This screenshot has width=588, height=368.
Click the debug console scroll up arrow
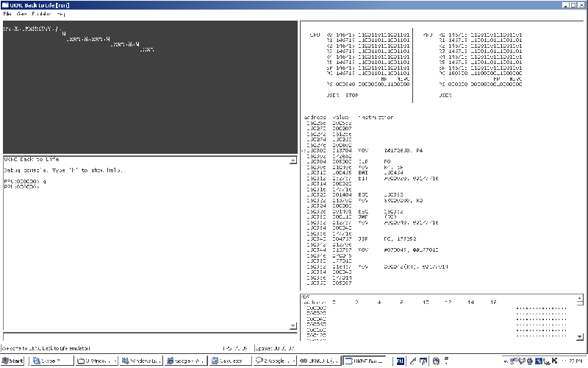click(293, 160)
